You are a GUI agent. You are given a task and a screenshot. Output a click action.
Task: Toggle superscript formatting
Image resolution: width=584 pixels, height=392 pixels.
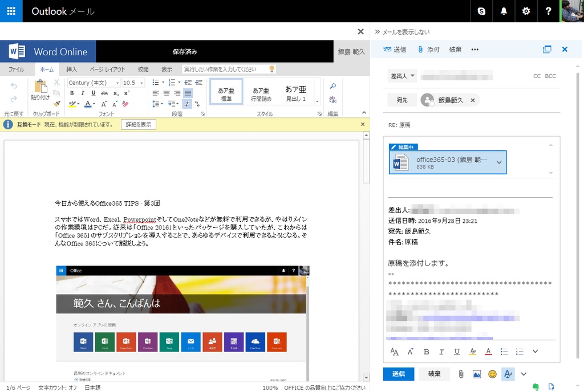(127, 93)
